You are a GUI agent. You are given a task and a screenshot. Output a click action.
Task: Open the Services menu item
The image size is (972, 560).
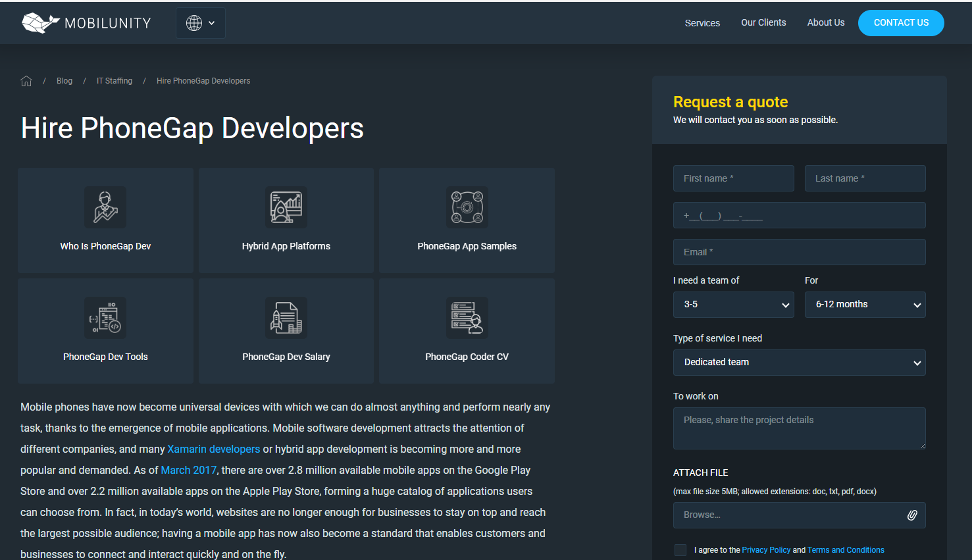(702, 23)
